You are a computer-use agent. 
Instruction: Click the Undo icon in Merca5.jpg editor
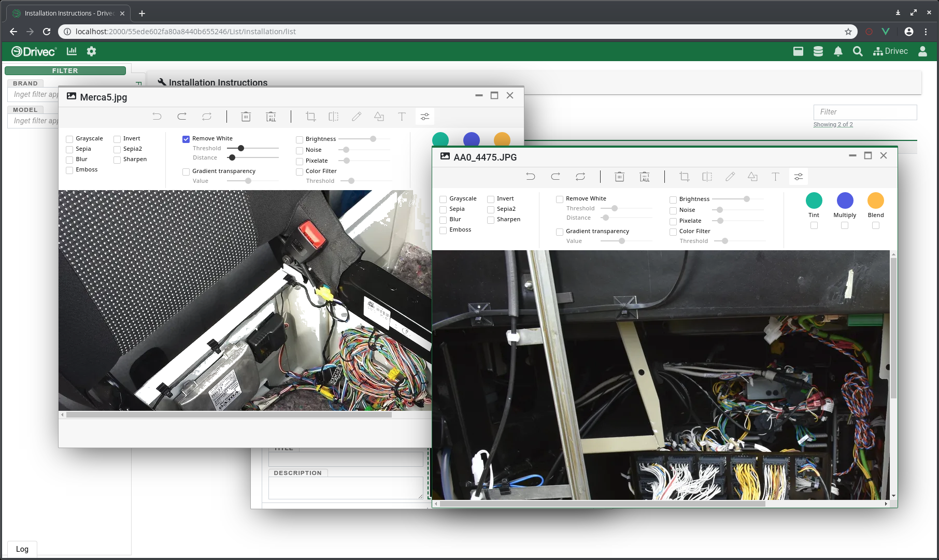158,117
